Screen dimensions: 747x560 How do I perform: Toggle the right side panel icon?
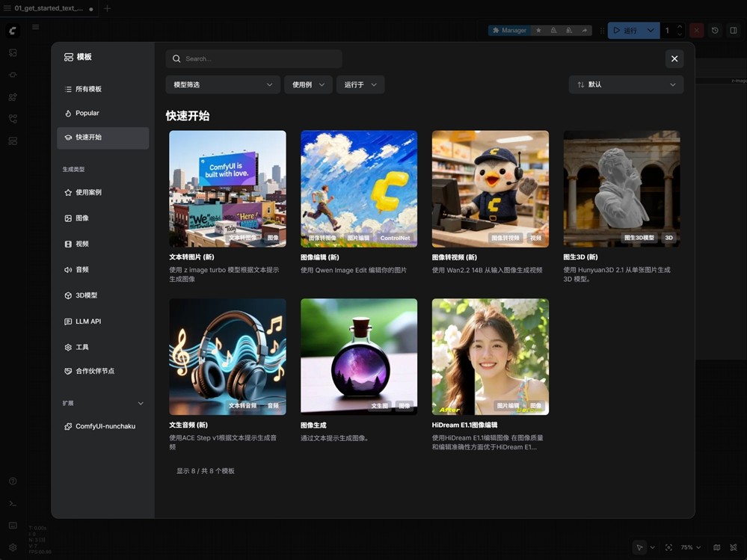(734, 31)
